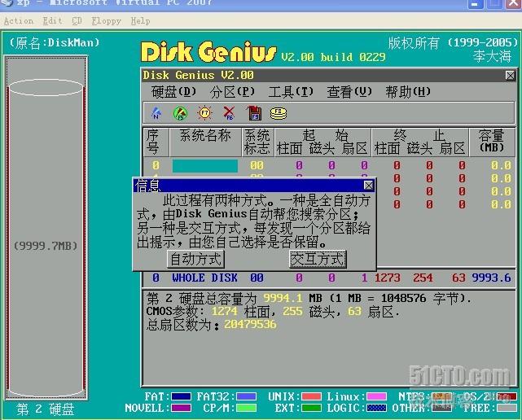Open the 硬盘(D) menu
The image size is (522, 420).
173,92
